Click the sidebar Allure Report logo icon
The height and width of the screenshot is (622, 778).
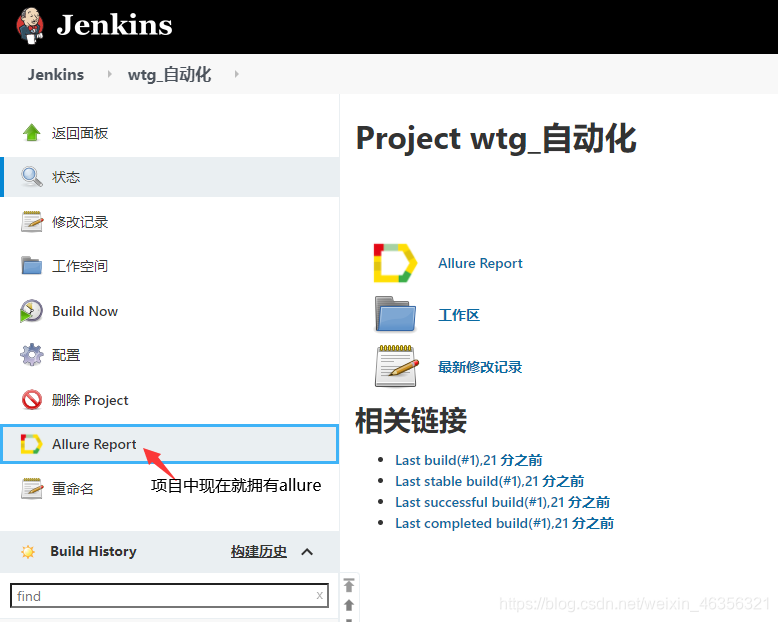[31, 444]
